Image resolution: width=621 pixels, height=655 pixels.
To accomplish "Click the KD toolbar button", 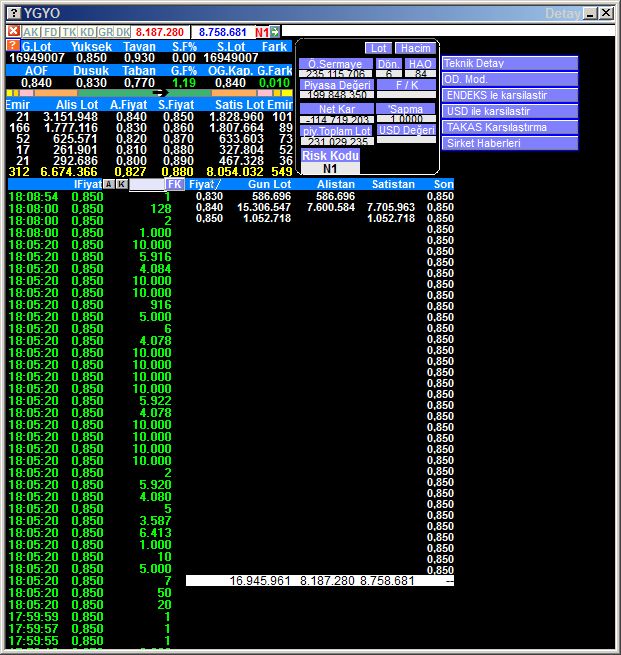I will coord(87,32).
